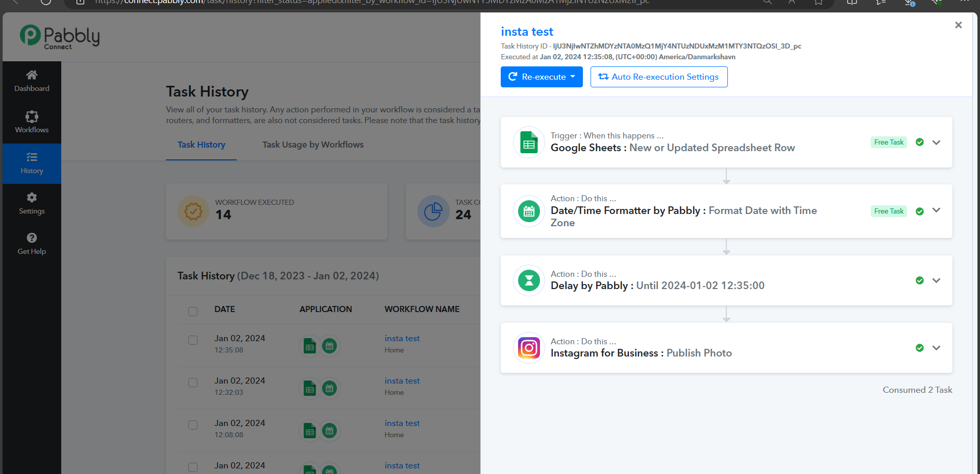The height and width of the screenshot is (474, 980).
Task: Click Google Sheets icon in 12:32:03 row
Action: coord(309,388)
